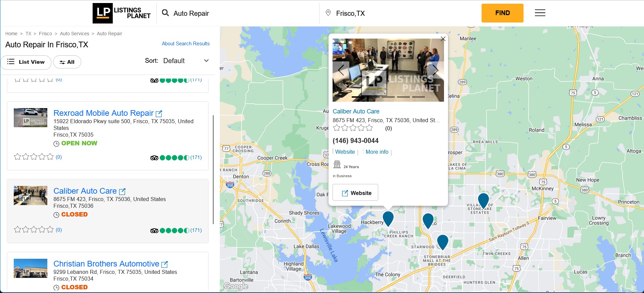Close the Caliber Auto Care map popup
The image size is (644, 293).
tap(443, 39)
